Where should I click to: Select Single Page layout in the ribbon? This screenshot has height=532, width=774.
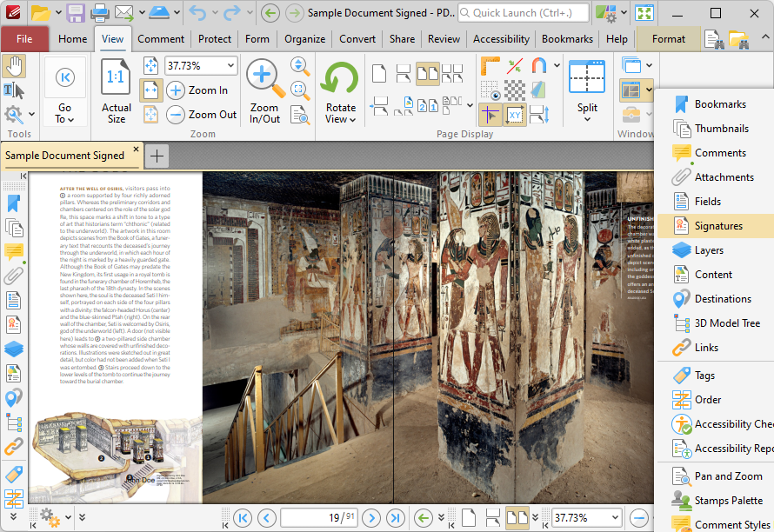pyautogui.click(x=379, y=74)
